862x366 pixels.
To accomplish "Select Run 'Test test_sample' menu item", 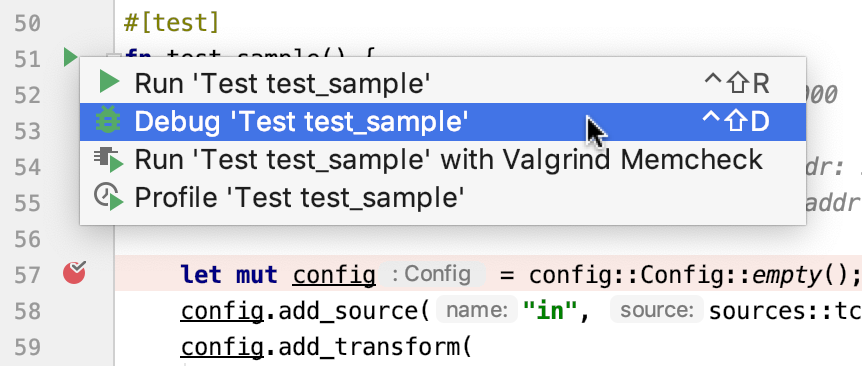I will 443,83.
